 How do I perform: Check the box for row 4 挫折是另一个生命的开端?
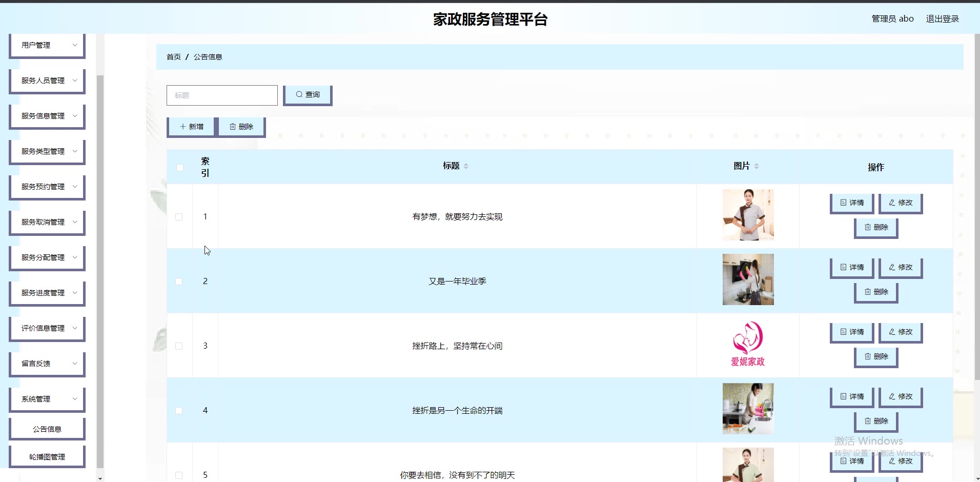click(179, 411)
